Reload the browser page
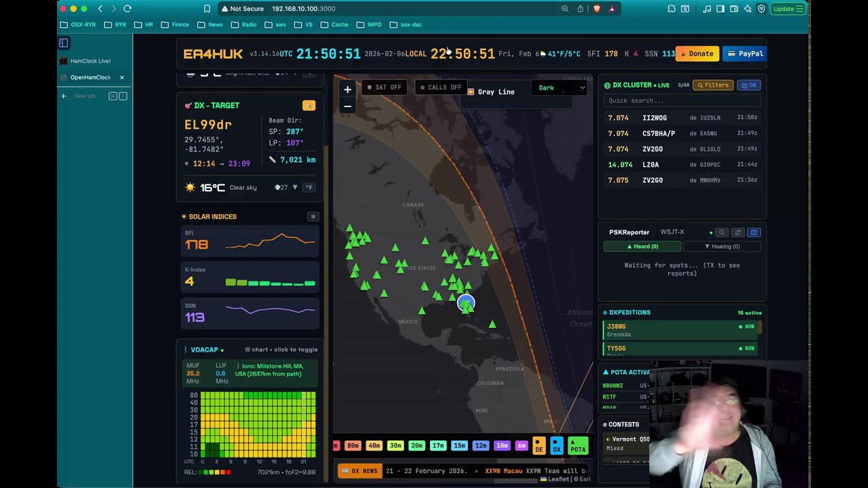 click(127, 9)
